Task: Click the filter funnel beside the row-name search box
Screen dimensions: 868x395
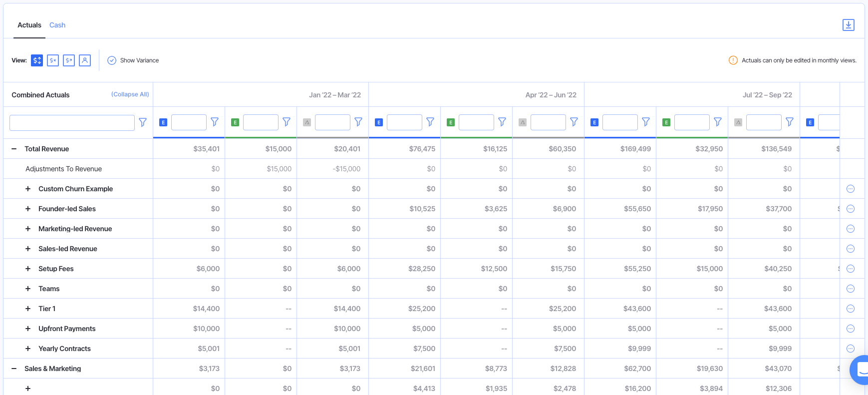Action: click(x=143, y=122)
